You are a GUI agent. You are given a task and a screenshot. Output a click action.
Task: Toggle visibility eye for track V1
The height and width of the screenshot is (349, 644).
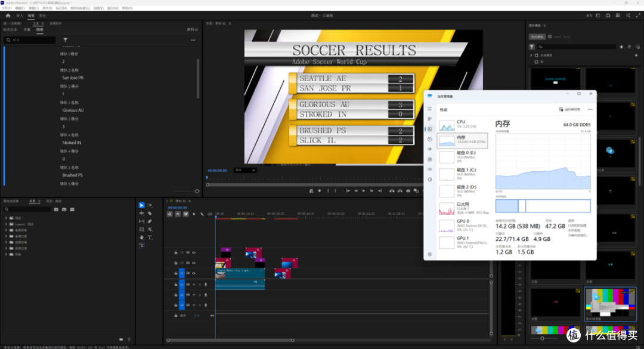pos(194,273)
